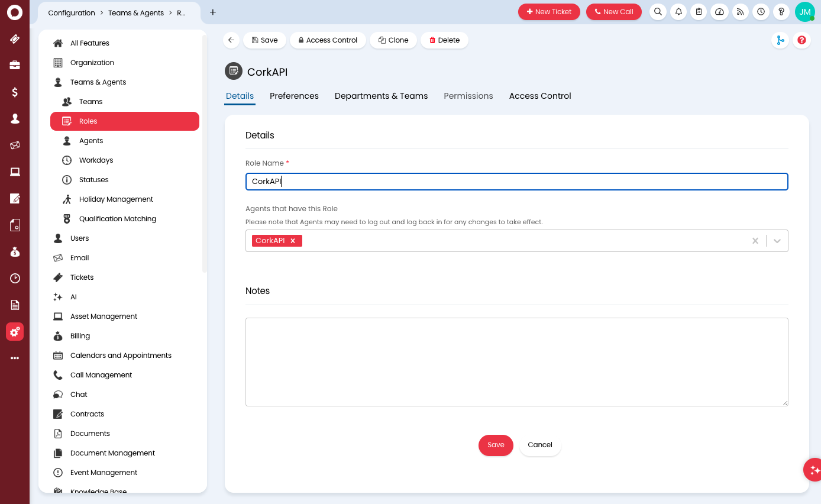Click the question mark help icon in top bar
Screen dimensions: 821x504
pos(781,12)
